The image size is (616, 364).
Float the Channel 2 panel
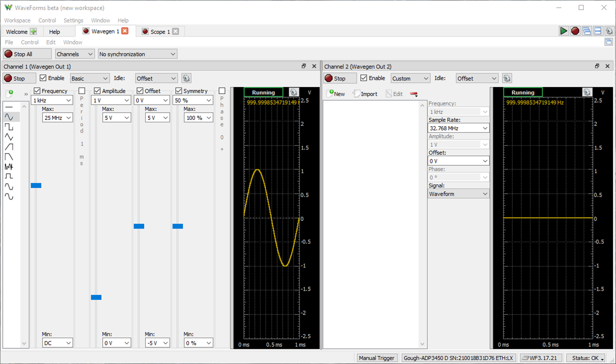[x=597, y=66]
